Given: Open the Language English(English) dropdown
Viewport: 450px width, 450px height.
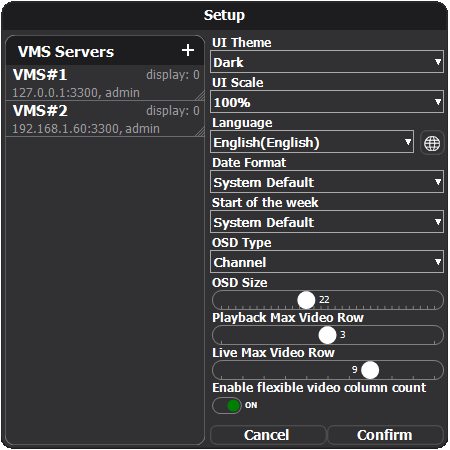Looking at the screenshot, I should click(312, 142).
